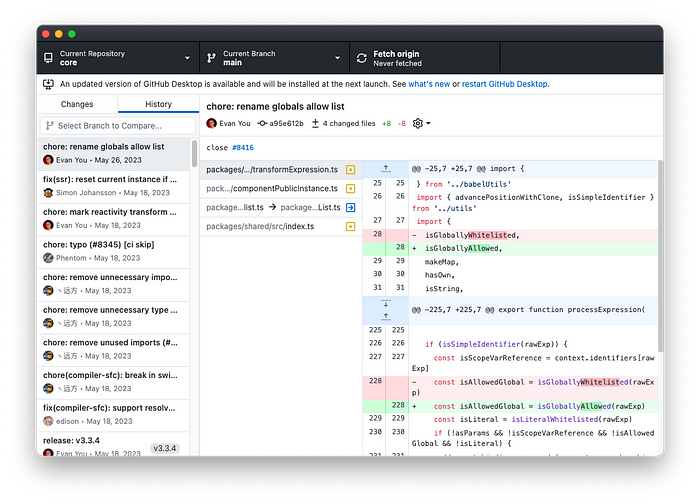The width and height of the screenshot is (700, 504).
Task: Click the hunk header for import at -25,7
Action: point(533,169)
